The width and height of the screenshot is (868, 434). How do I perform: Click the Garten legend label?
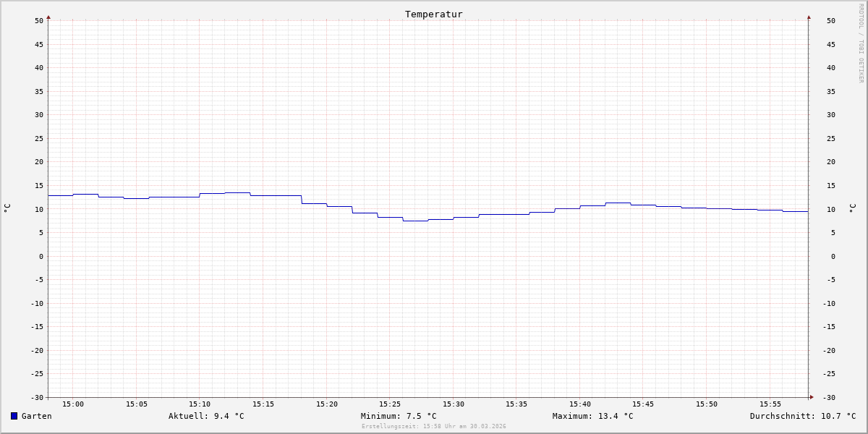point(36,416)
